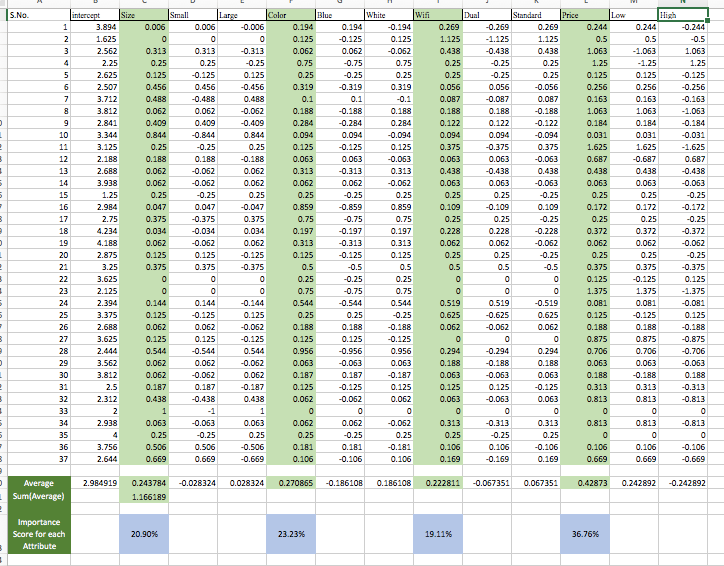Select the S.No. header cell
The width and height of the screenshot is (724, 566).
coord(39,15)
